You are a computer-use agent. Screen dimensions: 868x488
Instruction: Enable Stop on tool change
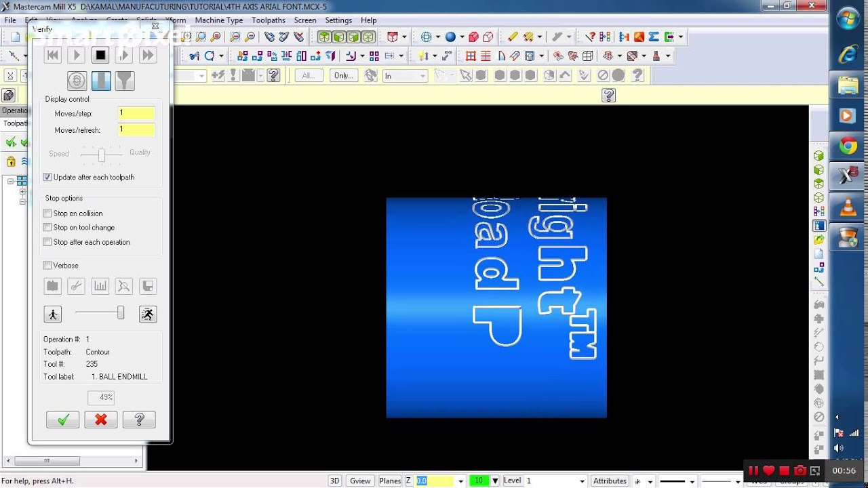coord(47,228)
